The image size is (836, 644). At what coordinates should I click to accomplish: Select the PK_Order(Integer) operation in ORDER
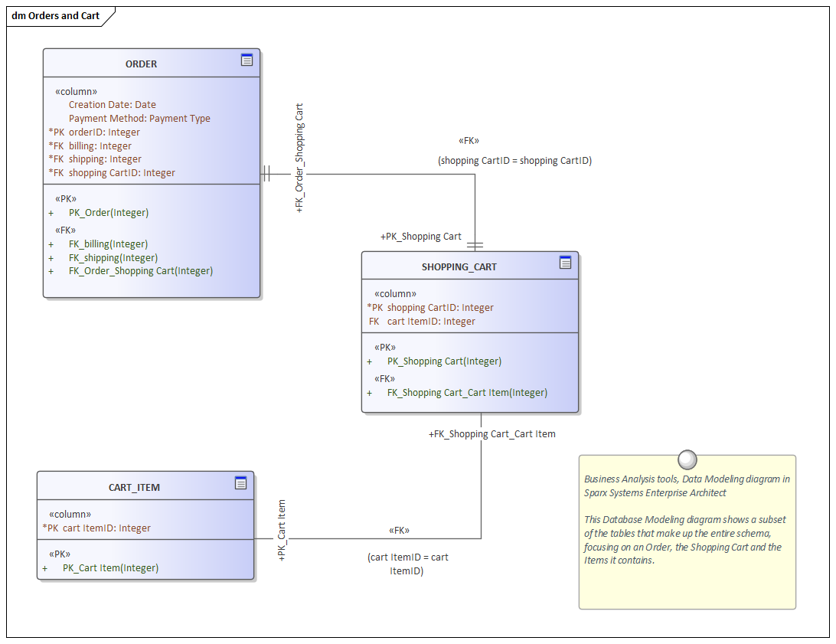[x=109, y=212]
